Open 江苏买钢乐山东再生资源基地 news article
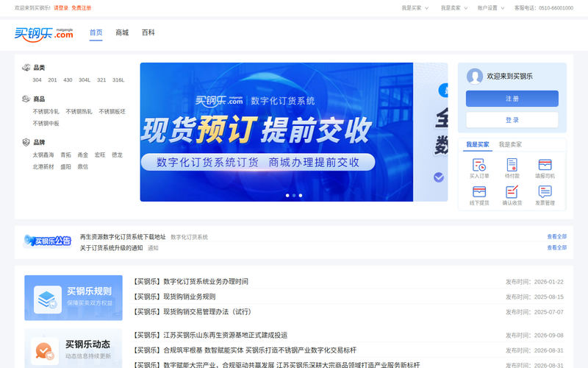Viewport: 588px width, 368px height. (210, 335)
